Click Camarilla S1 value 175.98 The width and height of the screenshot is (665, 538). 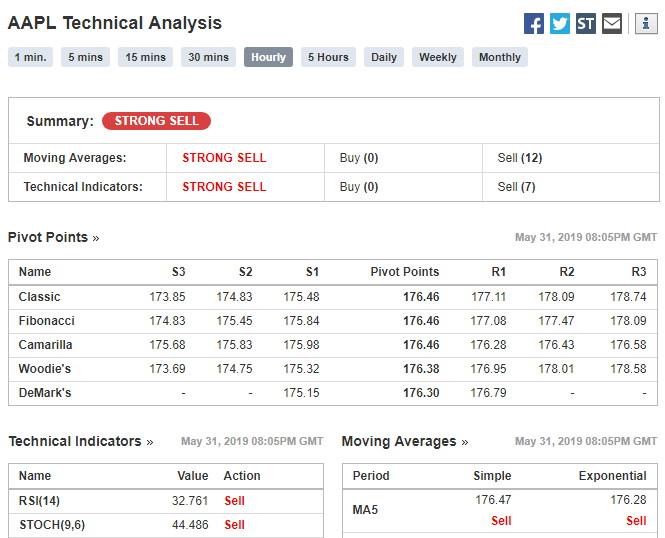(301, 345)
